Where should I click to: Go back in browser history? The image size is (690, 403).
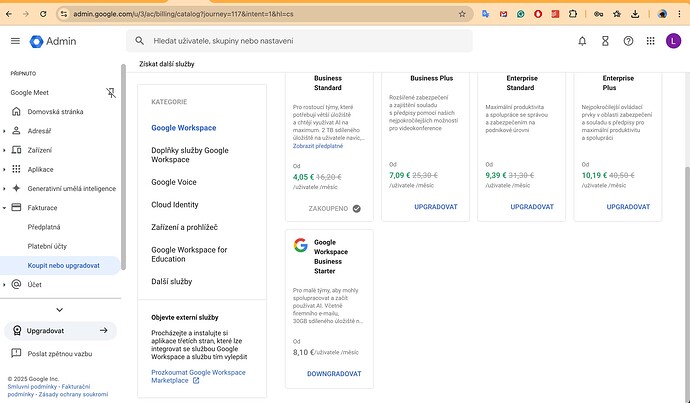[x=9, y=14]
